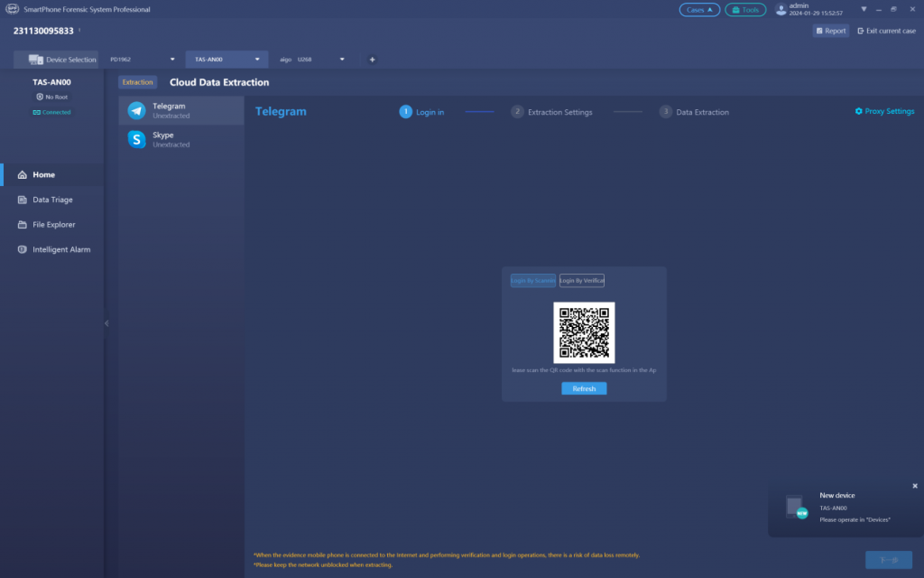Switch to Login By Verification method
The image size is (924, 578).
point(581,280)
